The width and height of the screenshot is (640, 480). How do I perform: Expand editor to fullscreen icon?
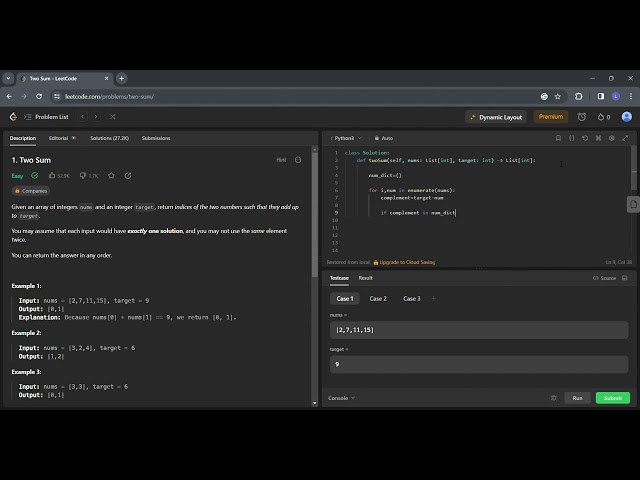coord(625,138)
